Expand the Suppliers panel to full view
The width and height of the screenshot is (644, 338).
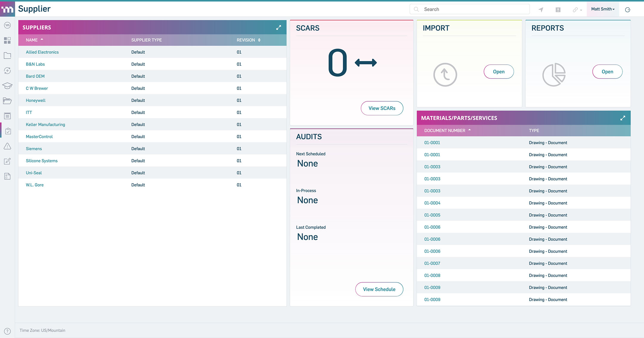pyautogui.click(x=278, y=27)
